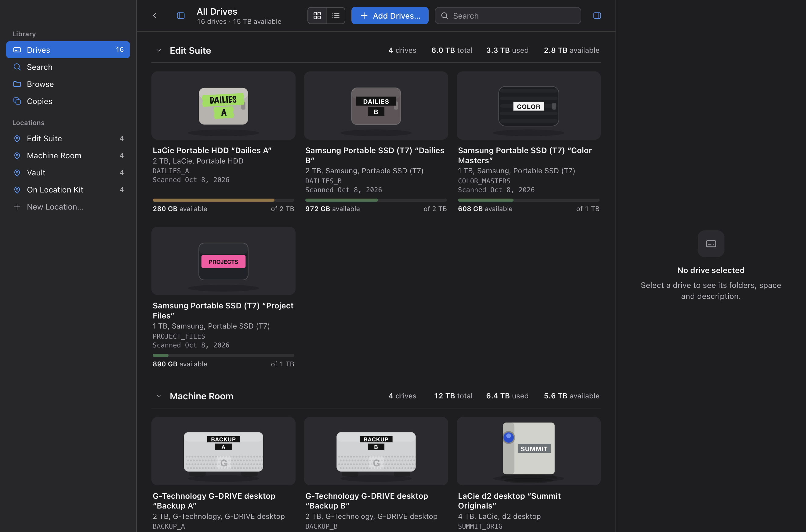Image resolution: width=806 pixels, height=532 pixels.
Task: Click the Search sidebar magnifier icon
Action: point(17,67)
